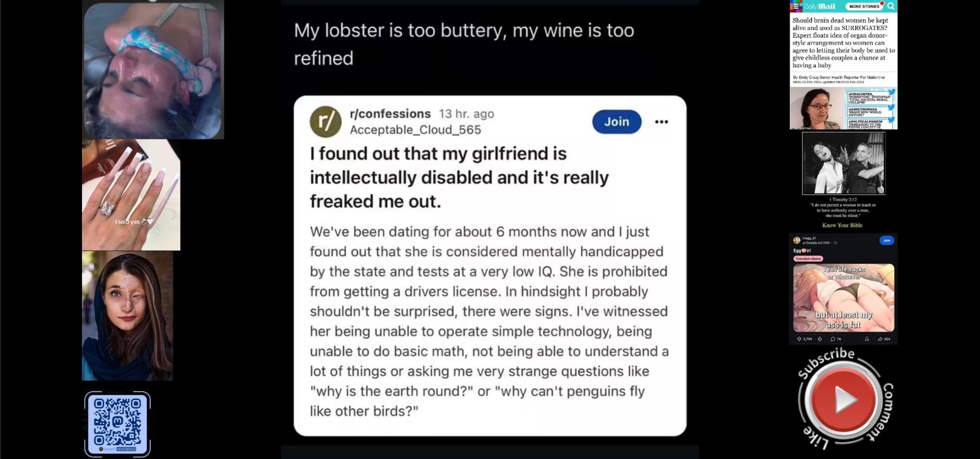Screen dimensions: 980x459
Task: Downvote the Egg irl post
Action: 820,339
